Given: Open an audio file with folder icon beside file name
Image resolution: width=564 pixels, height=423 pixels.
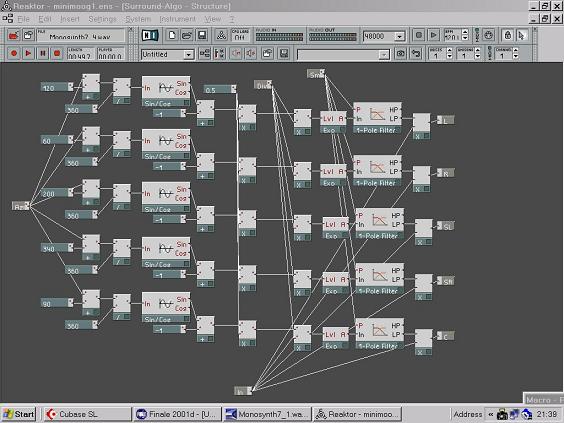Looking at the screenshot, I should click(28, 35).
